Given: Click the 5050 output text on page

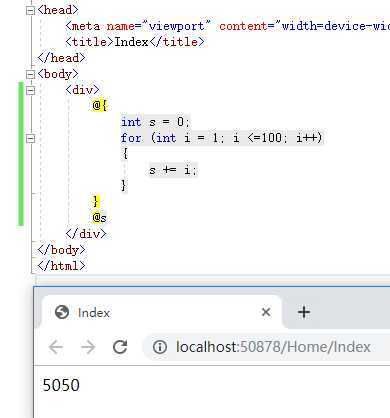Looking at the screenshot, I should pyautogui.click(x=61, y=385).
